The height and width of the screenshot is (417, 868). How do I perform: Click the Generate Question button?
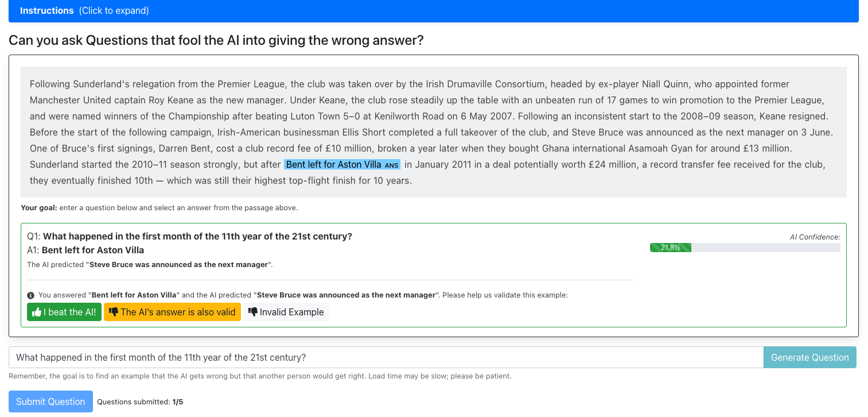point(809,357)
